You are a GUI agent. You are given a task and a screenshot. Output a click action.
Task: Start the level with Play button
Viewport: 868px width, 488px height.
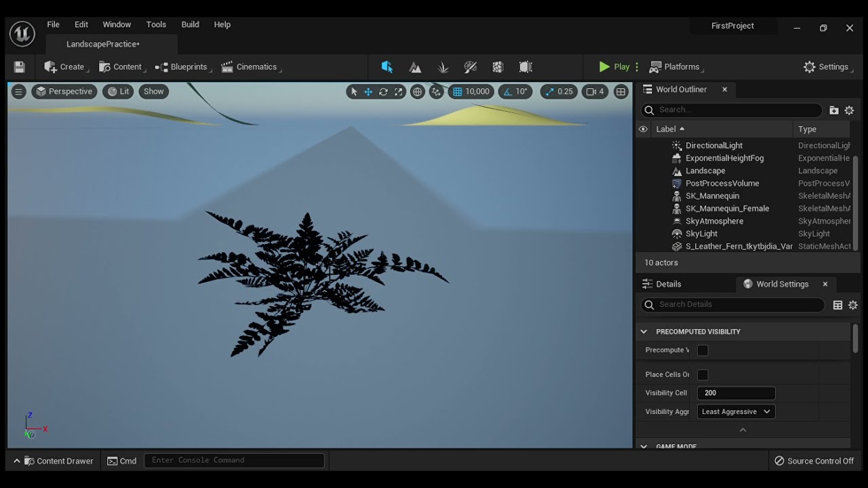[614, 67]
